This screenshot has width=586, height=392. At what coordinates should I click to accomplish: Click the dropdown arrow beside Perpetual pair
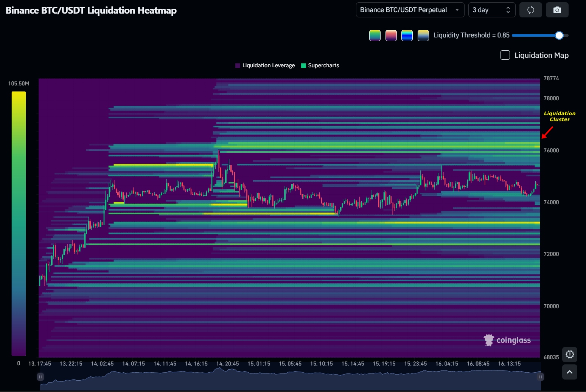457,10
